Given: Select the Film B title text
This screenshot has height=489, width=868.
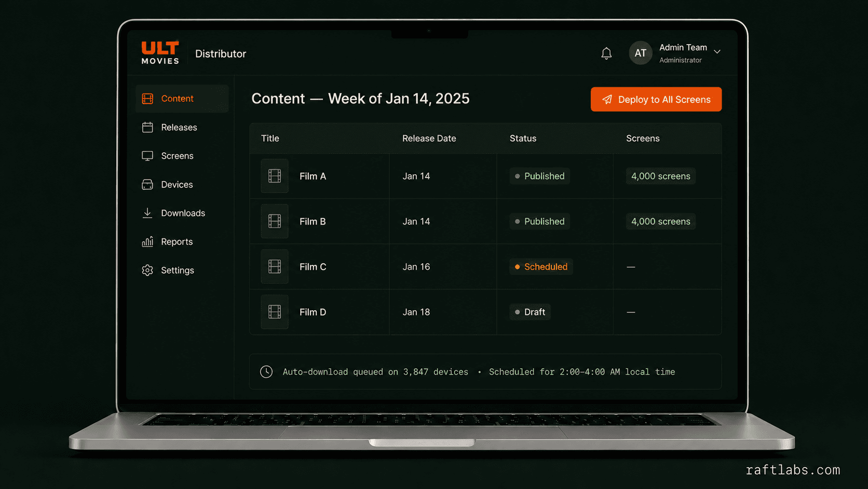Looking at the screenshot, I should [x=313, y=221].
